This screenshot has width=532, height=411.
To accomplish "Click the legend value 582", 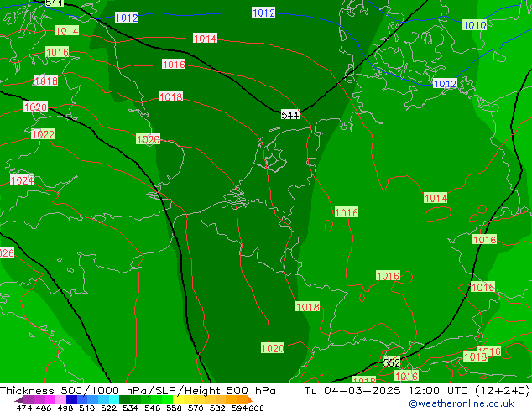I will click(x=217, y=408).
